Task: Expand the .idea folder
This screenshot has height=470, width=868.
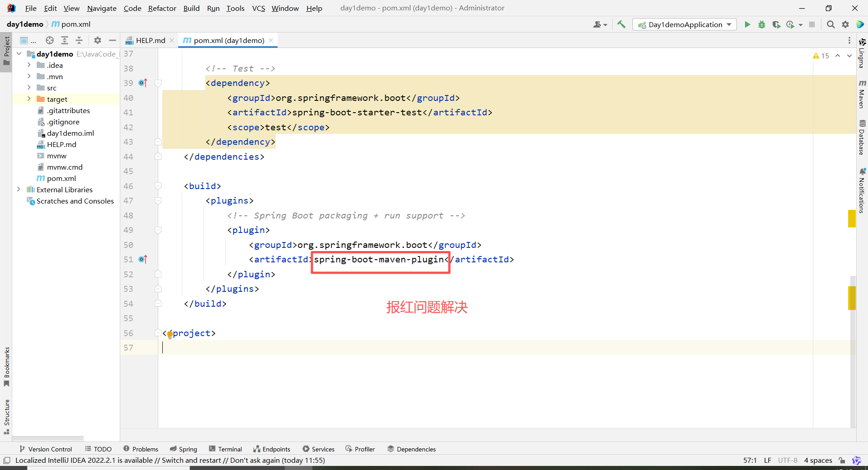Action: tap(29, 65)
